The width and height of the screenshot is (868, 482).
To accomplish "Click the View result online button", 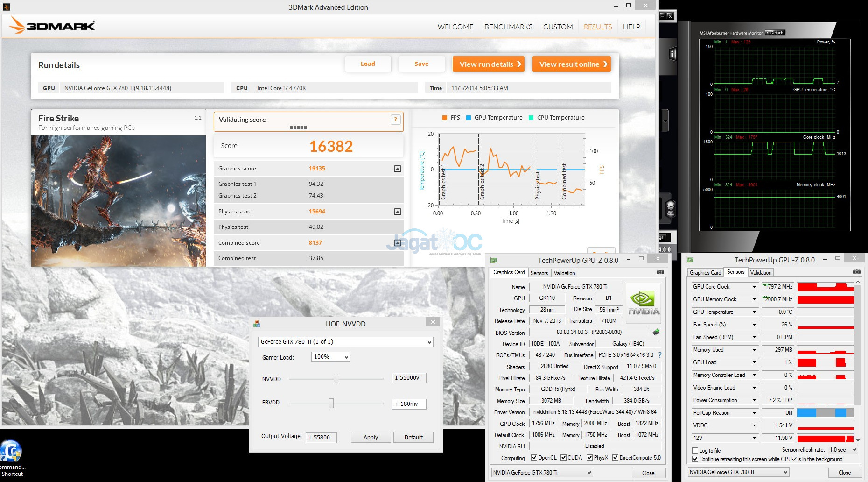I will [x=572, y=64].
